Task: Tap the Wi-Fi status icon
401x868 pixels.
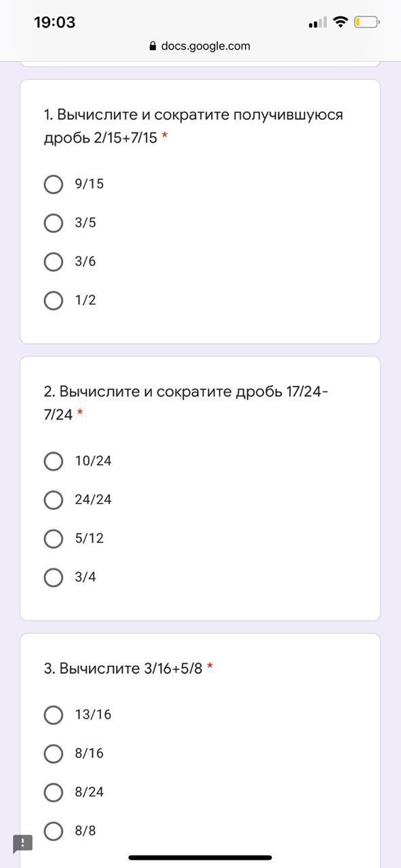Action: click(341, 22)
